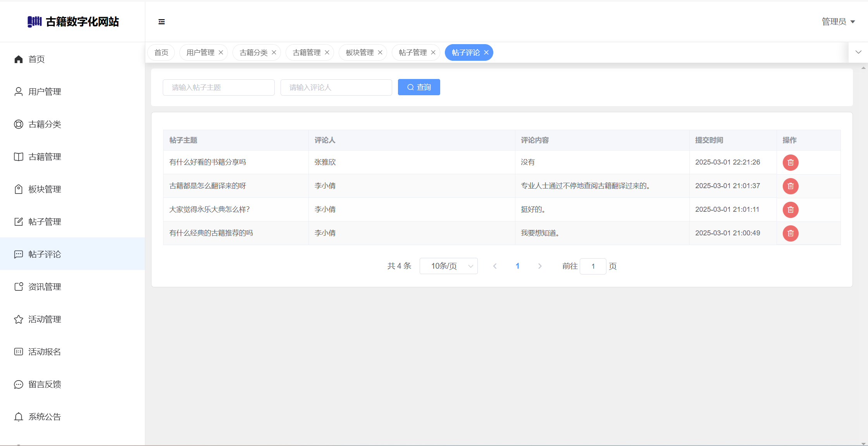
Task: Delete the comment by 张雅欣
Action: point(790,163)
